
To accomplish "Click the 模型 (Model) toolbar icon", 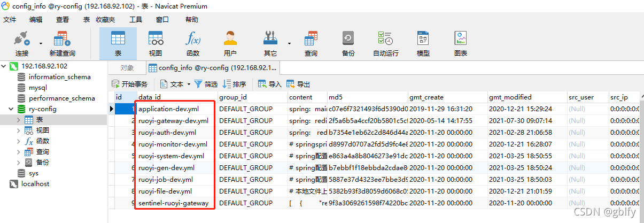I will click(423, 43).
